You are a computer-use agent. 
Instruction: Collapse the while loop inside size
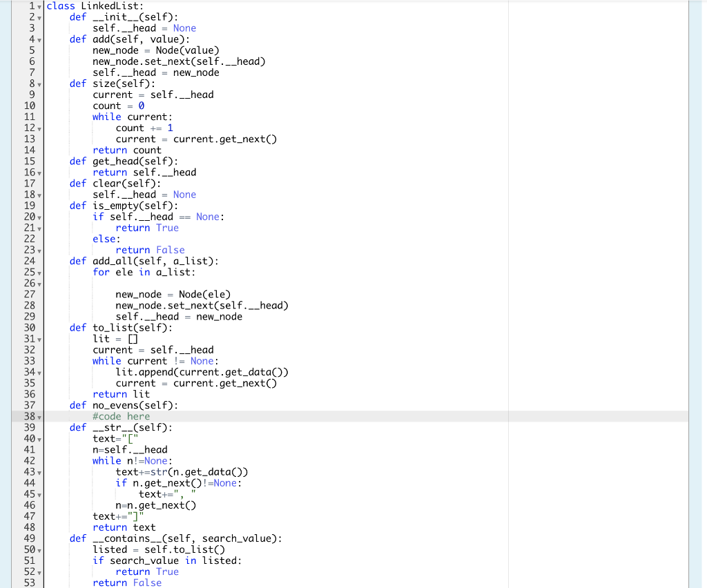point(39,128)
